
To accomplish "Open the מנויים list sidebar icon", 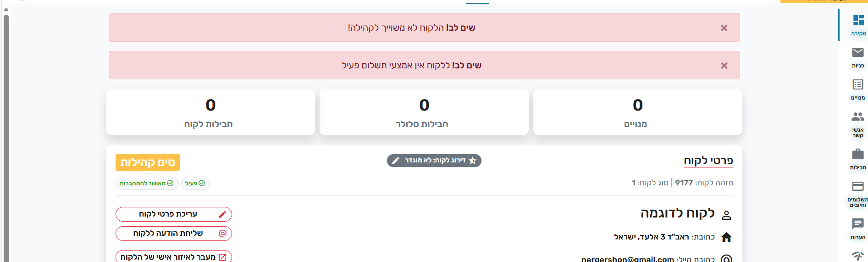I will (x=858, y=89).
